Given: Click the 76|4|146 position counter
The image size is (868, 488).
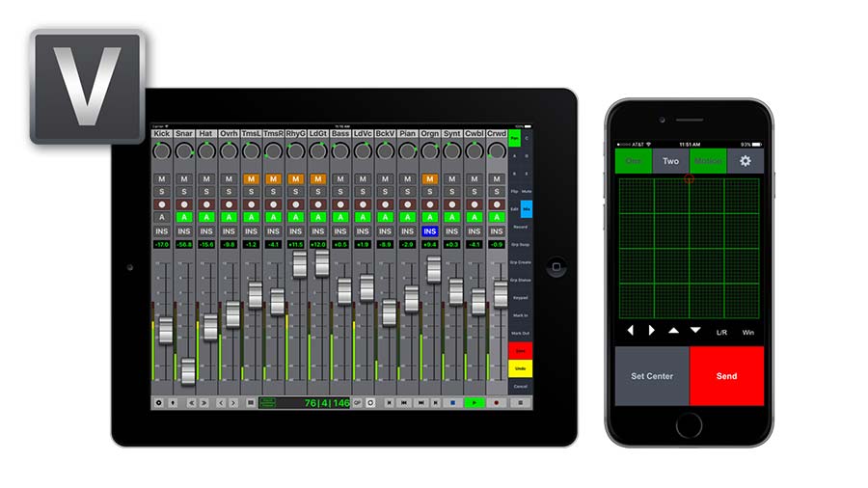Looking at the screenshot, I should click(327, 403).
